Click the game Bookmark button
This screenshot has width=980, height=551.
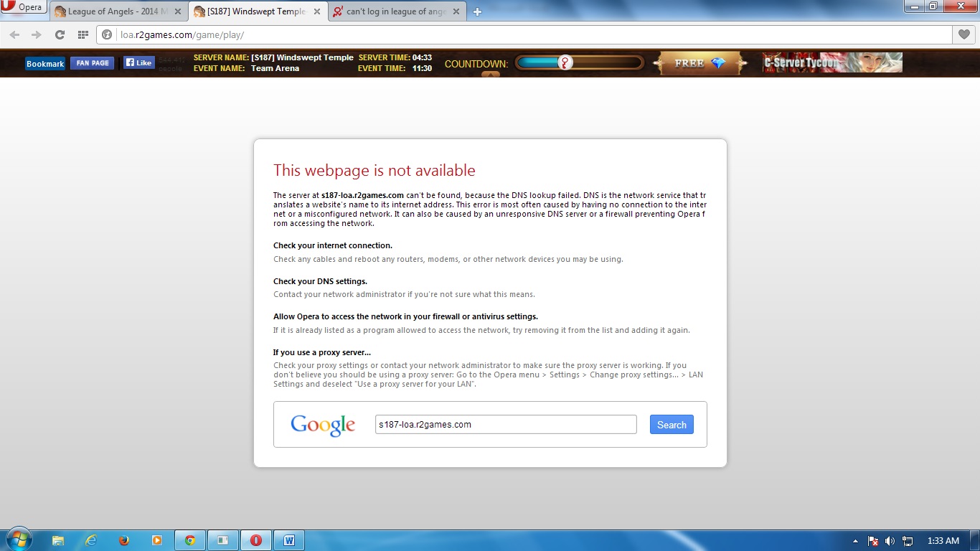click(45, 64)
